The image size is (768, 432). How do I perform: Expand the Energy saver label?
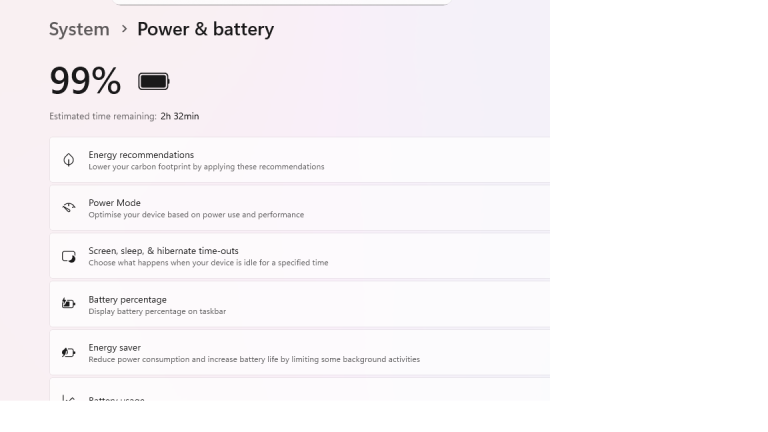(x=114, y=347)
